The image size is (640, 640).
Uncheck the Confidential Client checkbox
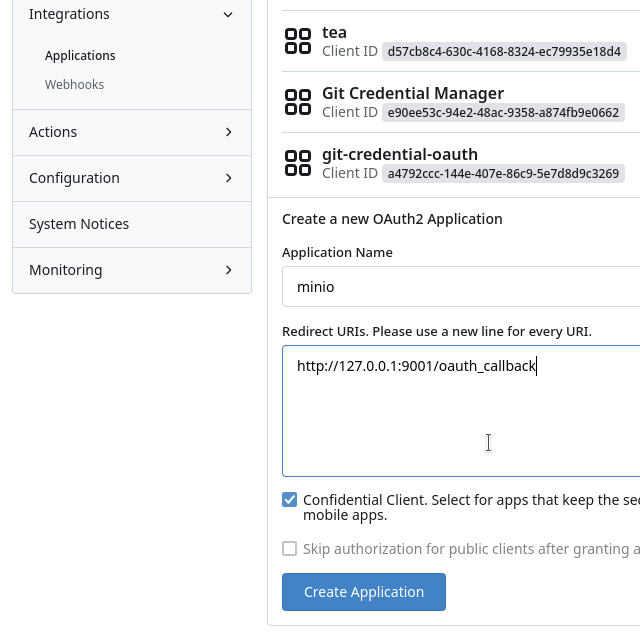[290, 500]
